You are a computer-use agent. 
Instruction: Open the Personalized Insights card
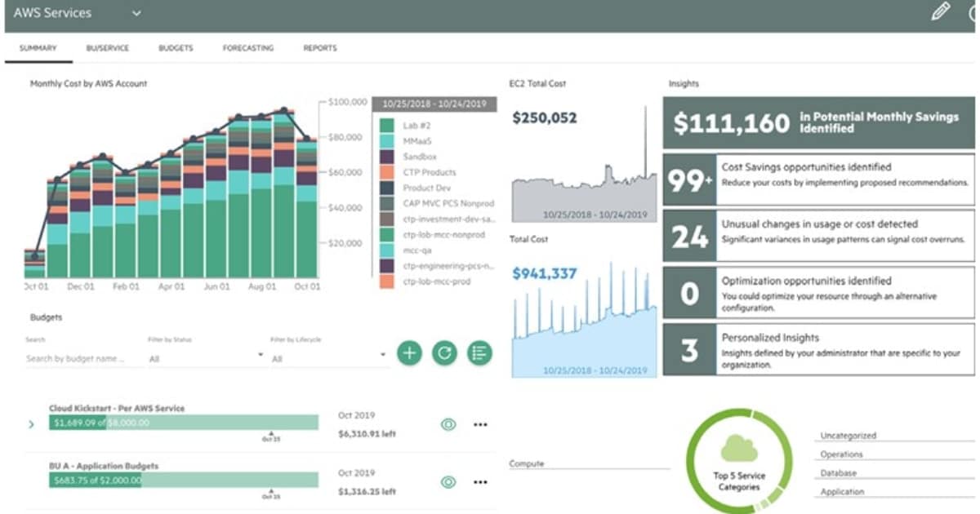point(818,349)
